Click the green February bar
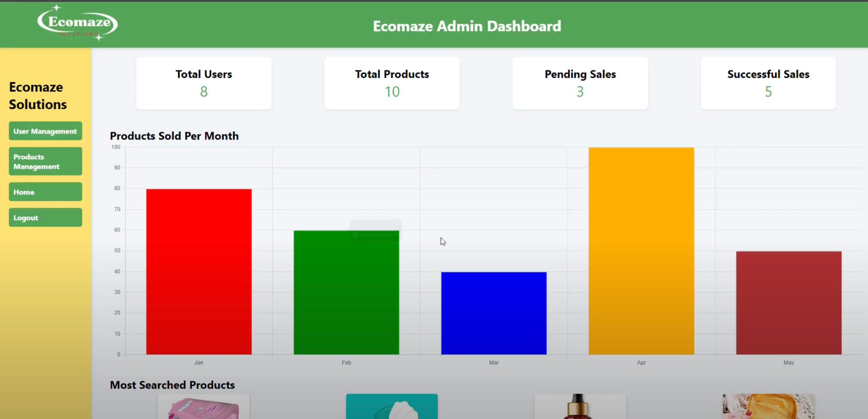The image size is (868, 419). pyautogui.click(x=346, y=294)
